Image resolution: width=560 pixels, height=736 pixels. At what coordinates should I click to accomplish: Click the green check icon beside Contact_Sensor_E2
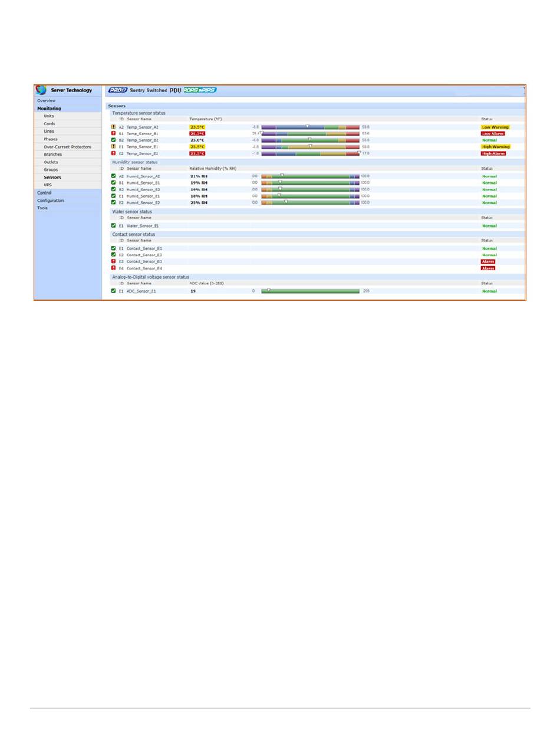tap(113, 255)
